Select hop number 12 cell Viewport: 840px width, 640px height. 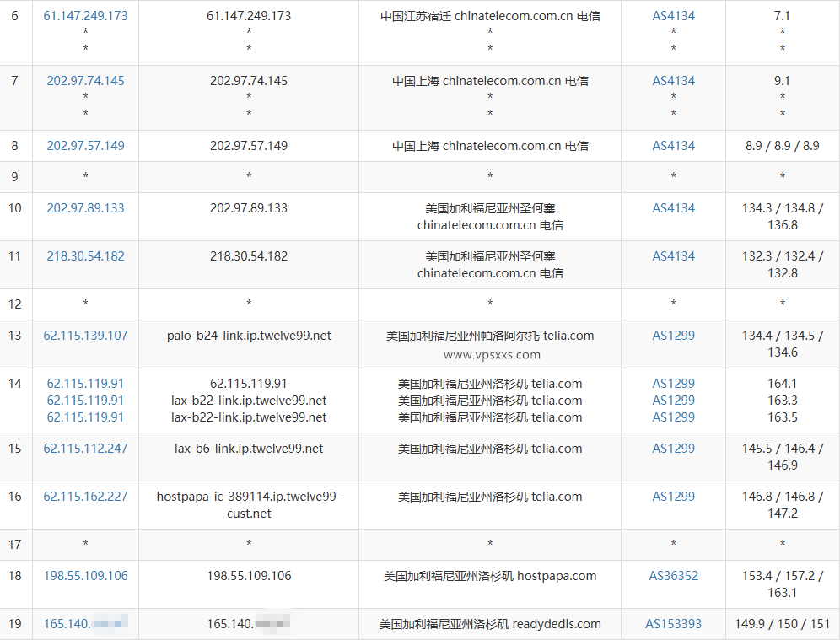[15, 304]
